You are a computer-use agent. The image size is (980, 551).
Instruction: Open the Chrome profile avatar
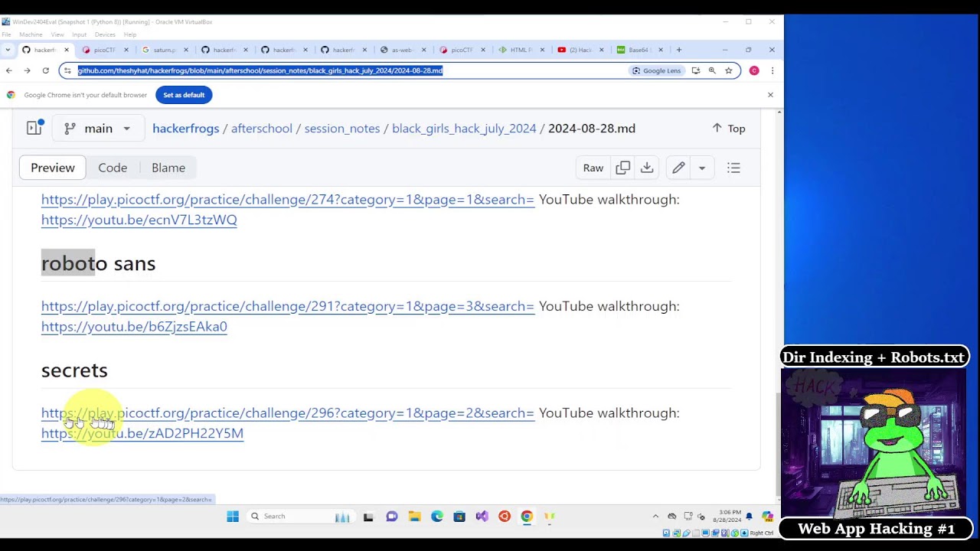[x=754, y=70]
